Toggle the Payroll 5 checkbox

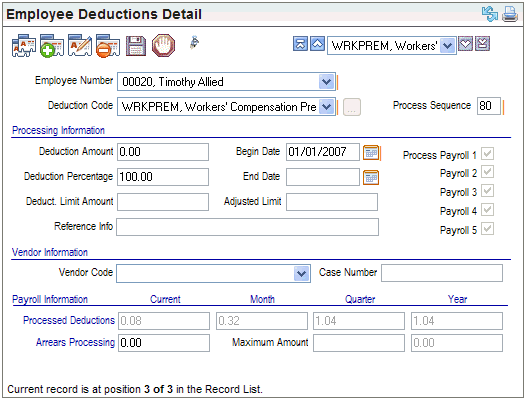[x=487, y=229]
